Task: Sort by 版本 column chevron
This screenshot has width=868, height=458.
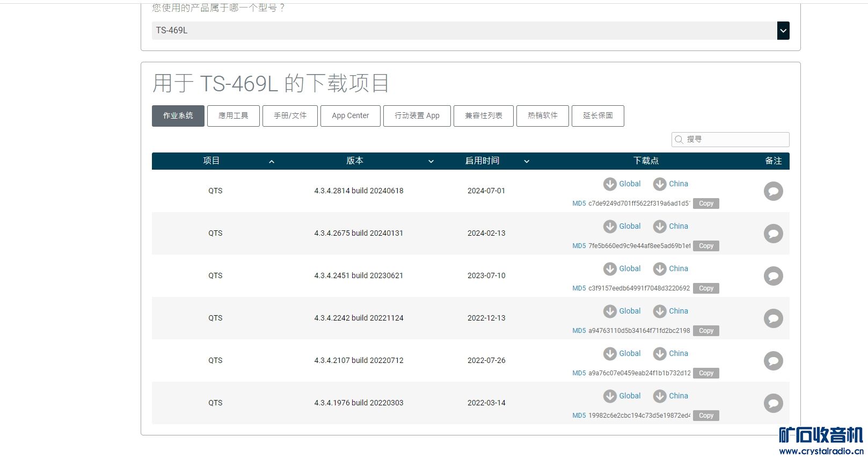Action: coord(431,162)
